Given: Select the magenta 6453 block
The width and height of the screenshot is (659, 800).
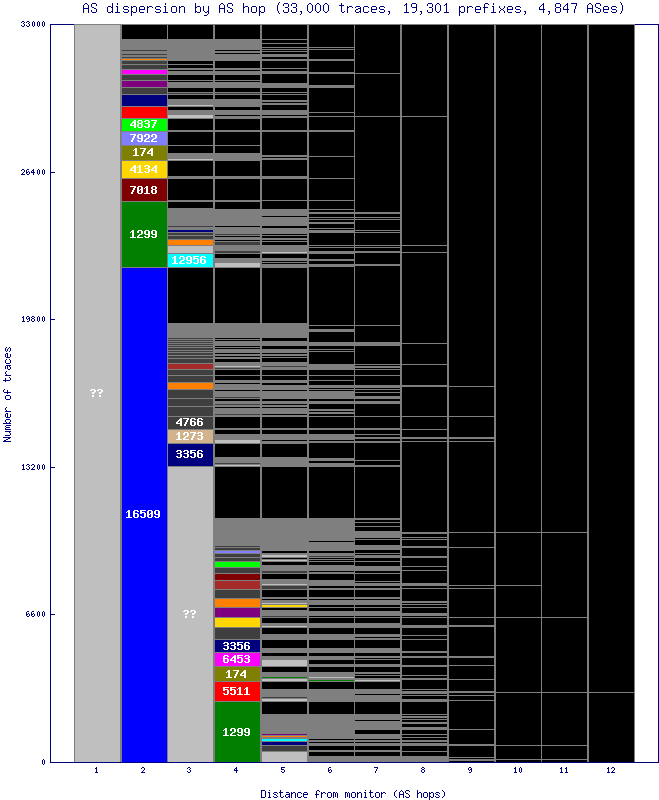Looking at the screenshot, I should (237, 659).
